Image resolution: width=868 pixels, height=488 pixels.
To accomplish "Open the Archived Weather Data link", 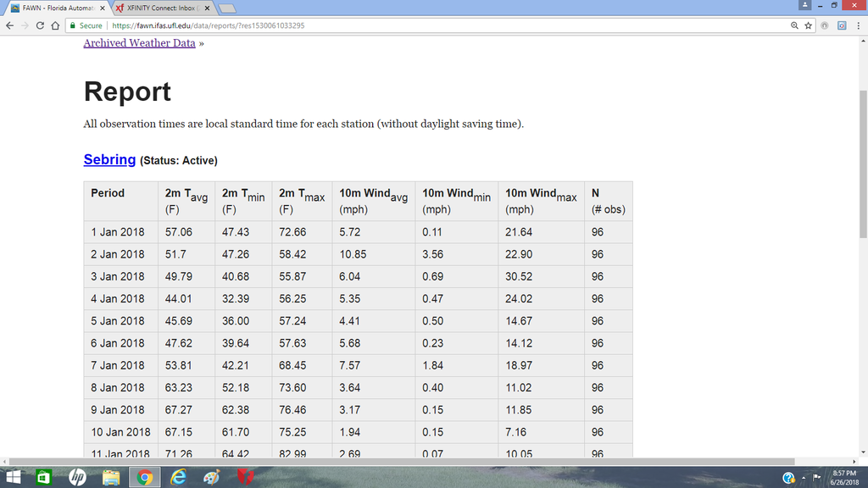I will [139, 43].
